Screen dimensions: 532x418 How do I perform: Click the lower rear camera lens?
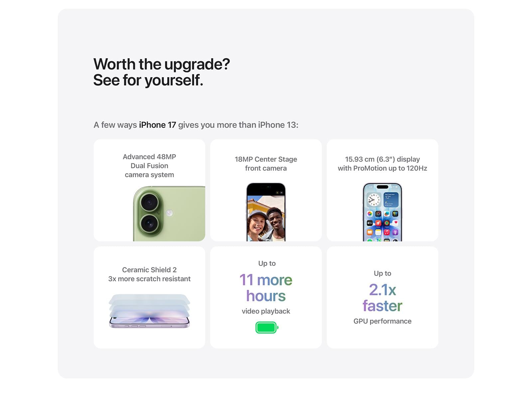[x=149, y=223]
